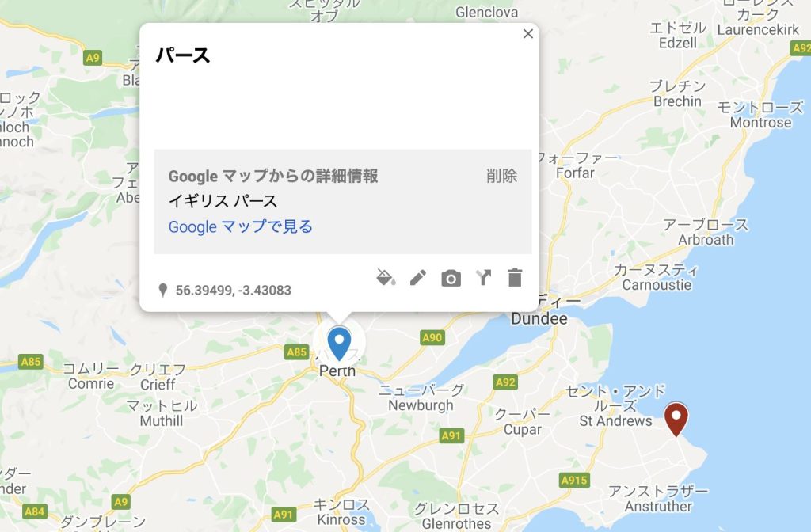811x532 pixels.
Task: Open the Google マップで見る link
Action: coord(241,226)
